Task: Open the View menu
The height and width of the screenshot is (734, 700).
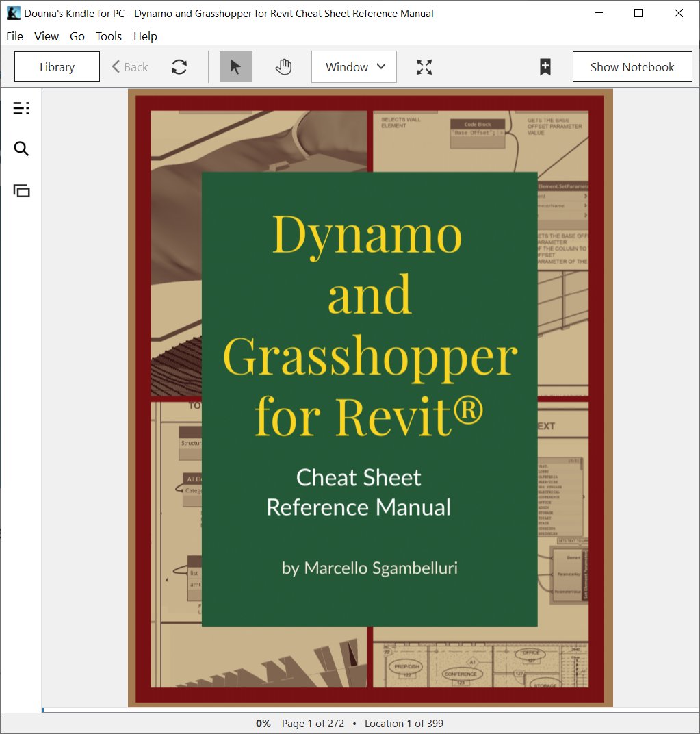Action: pyautogui.click(x=47, y=36)
